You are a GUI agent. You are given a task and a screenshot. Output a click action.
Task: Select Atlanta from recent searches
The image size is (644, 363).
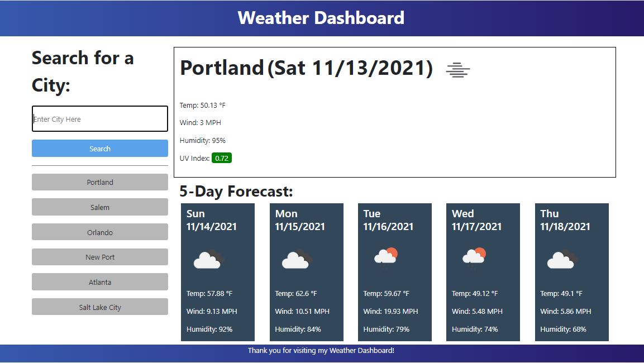click(99, 282)
